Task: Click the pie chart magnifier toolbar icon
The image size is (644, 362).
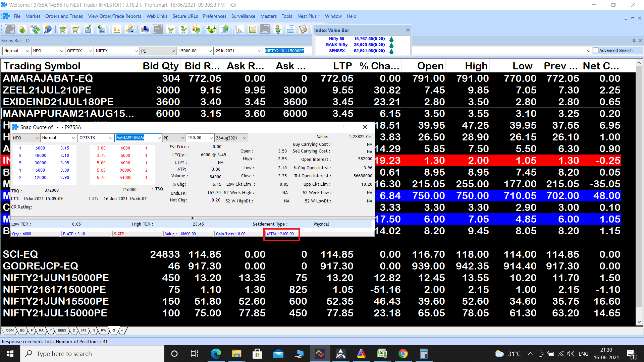Action: coord(48,29)
